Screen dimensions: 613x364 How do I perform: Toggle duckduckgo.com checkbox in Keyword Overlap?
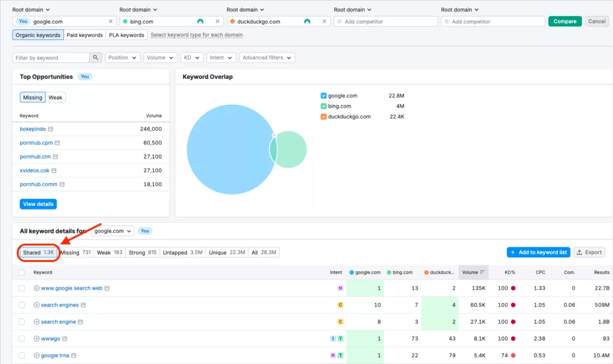click(x=324, y=117)
